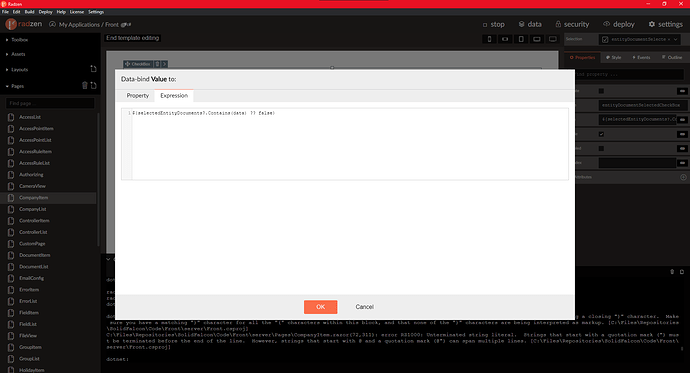Open the Outline tab in right panel
690x373 pixels.
click(x=672, y=58)
